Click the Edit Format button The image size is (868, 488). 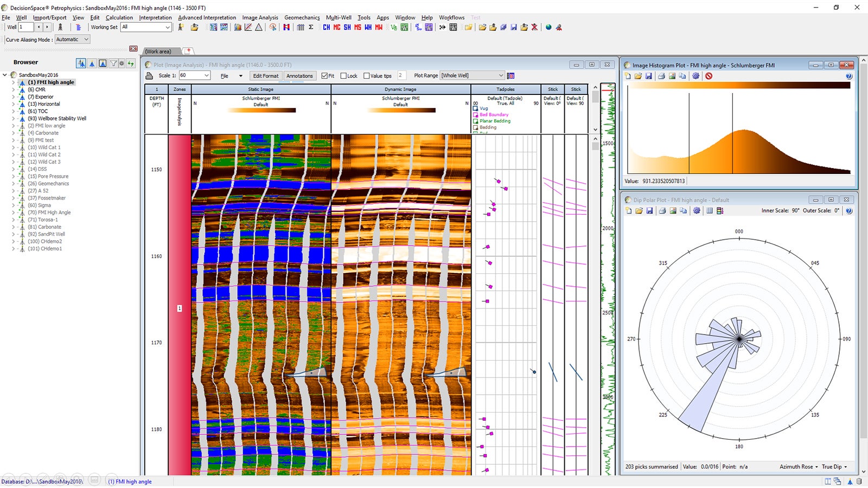pos(266,76)
